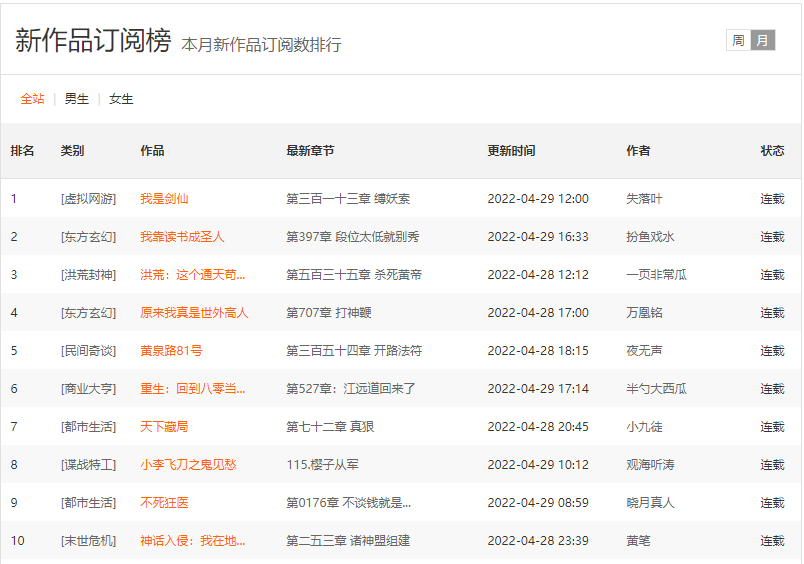Click the 类别 column header
The image size is (804, 564).
(x=72, y=150)
